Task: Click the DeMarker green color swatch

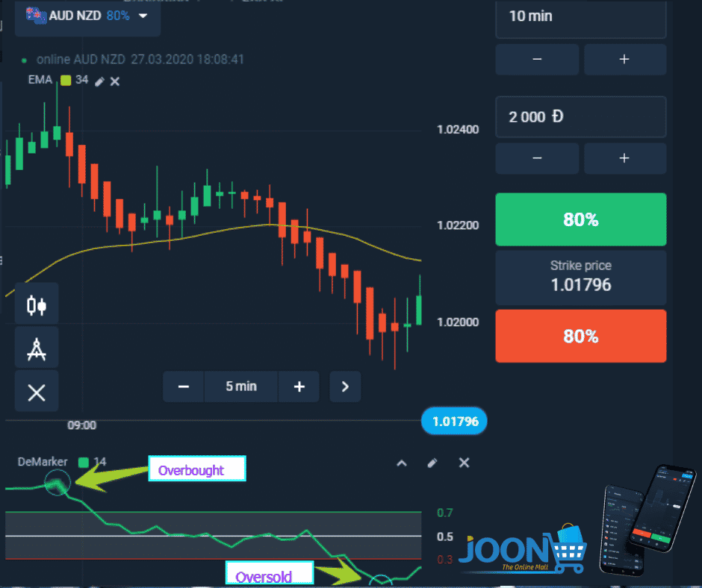Action: [84, 462]
